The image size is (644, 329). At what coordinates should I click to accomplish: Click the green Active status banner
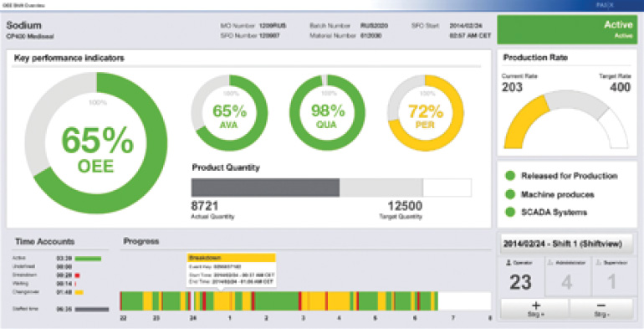coord(567,29)
